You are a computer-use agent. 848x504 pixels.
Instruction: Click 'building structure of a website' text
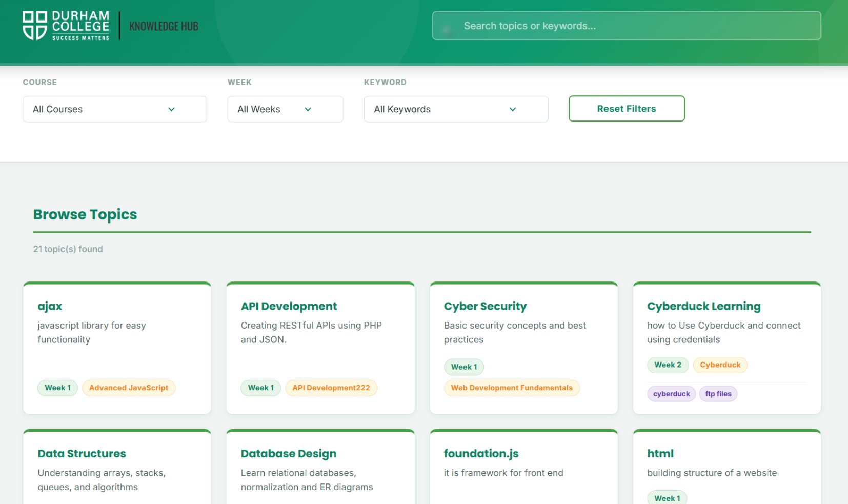click(x=712, y=473)
